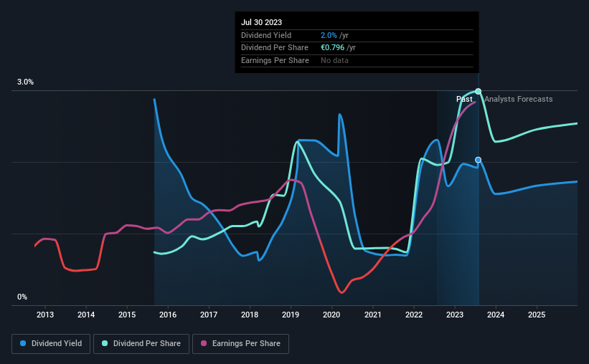Viewport: 589px width, 364px height.
Task: Click the Earnings Per Share tooltip row label
Action: point(275,60)
